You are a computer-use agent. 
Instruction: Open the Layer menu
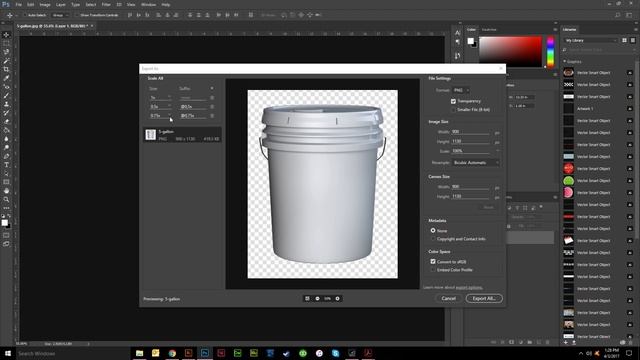[61, 4]
